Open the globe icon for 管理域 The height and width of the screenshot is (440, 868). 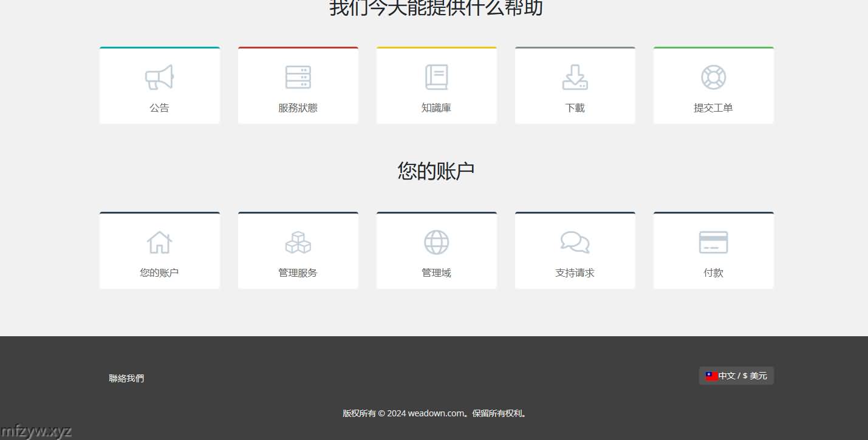pyautogui.click(x=436, y=243)
